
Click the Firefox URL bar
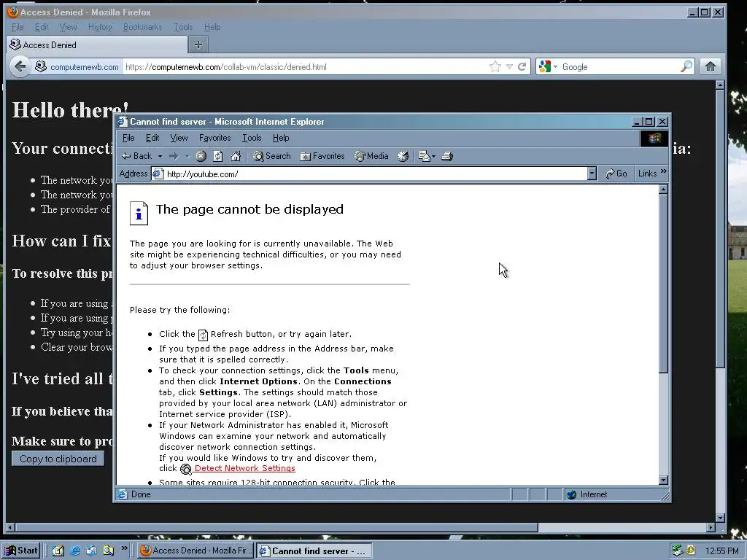(305, 66)
